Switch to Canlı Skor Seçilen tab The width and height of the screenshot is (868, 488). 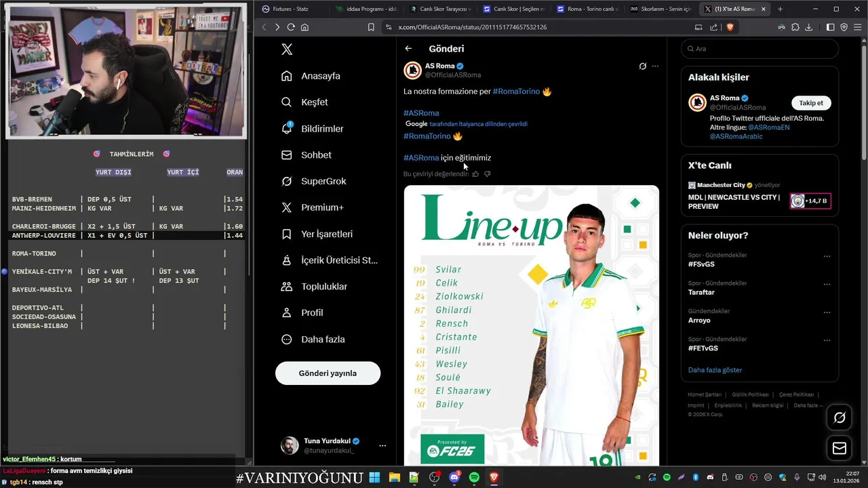click(513, 9)
